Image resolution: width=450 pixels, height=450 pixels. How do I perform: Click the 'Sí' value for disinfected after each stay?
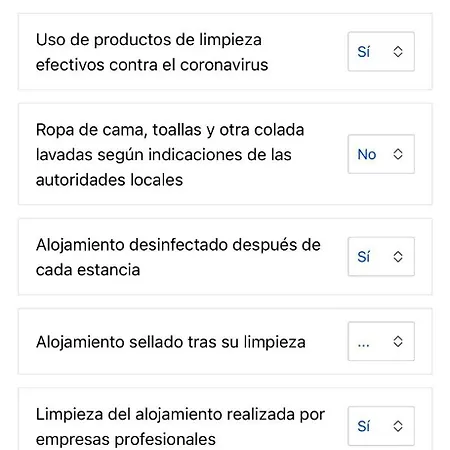point(364,257)
